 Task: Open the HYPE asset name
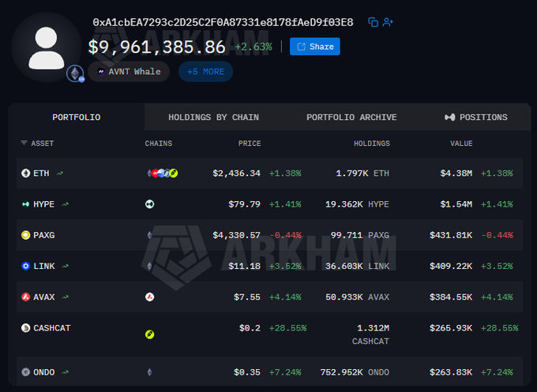coord(44,204)
